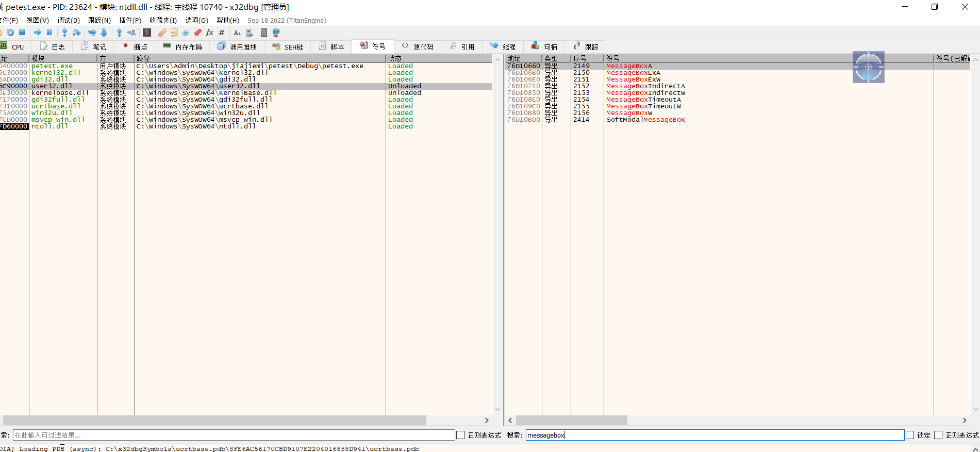The height and width of the screenshot is (452, 980).
Task: Toggle the 锁定 lock checkbox
Action: pyautogui.click(x=910, y=435)
